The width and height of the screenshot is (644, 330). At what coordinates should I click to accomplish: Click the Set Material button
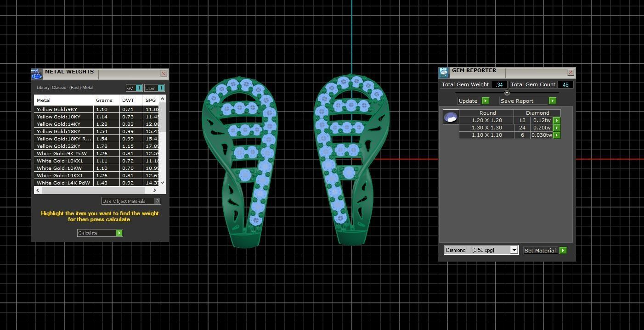[x=545, y=251]
